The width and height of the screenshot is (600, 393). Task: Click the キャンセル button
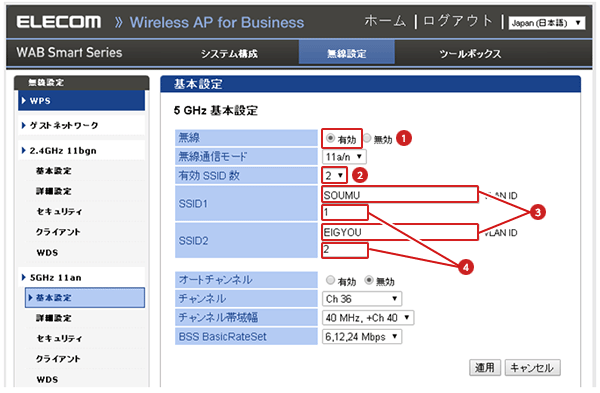coord(532,368)
